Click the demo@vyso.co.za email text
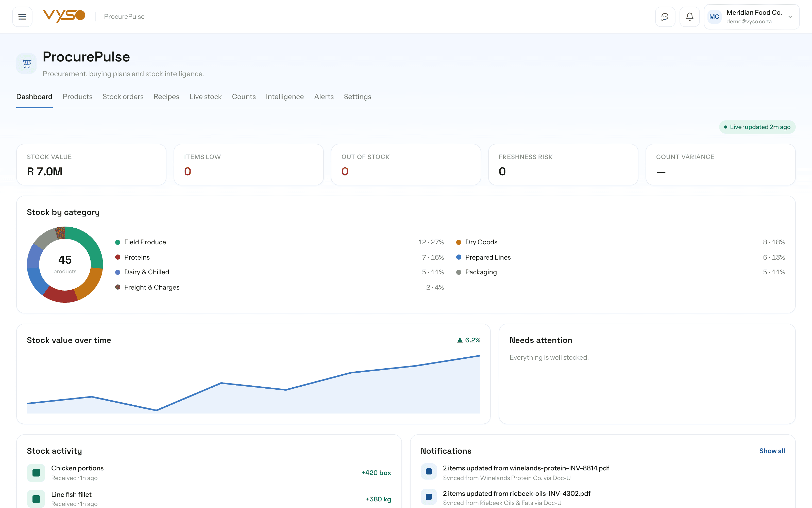Screen dimensions: 812x508 (749, 22)
